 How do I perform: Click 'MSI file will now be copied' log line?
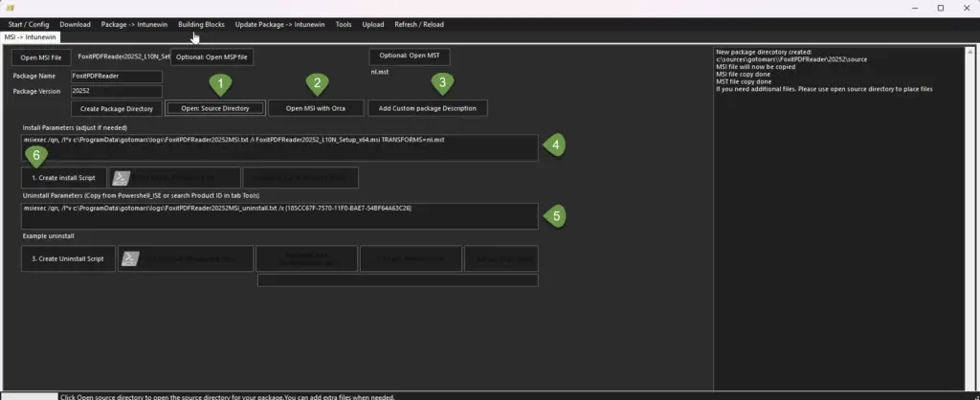[756, 67]
